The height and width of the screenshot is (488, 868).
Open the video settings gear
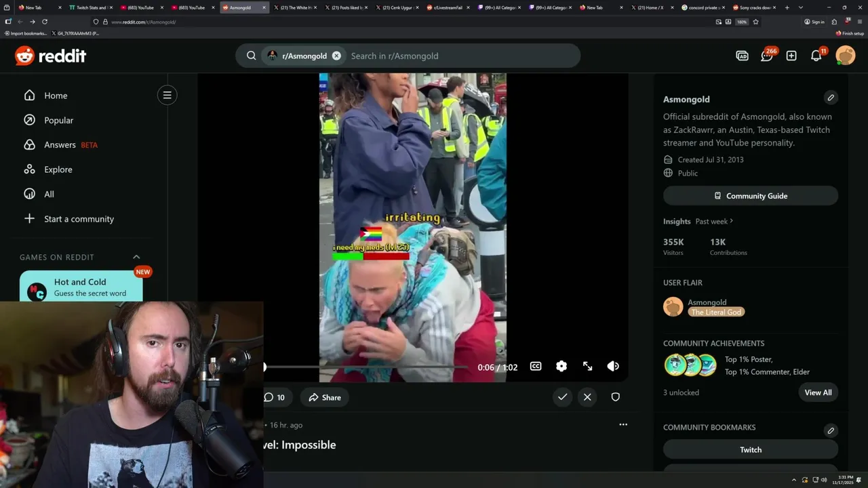(x=561, y=366)
